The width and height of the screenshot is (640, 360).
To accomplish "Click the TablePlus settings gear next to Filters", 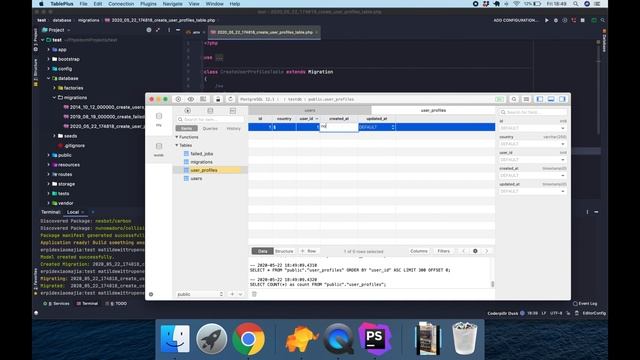I will (475, 251).
